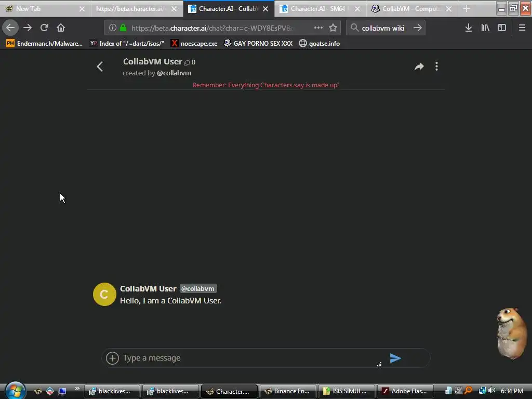The image size is (532, 399).
Task: Click the green secure connection padlock
Action: [123, 28]
